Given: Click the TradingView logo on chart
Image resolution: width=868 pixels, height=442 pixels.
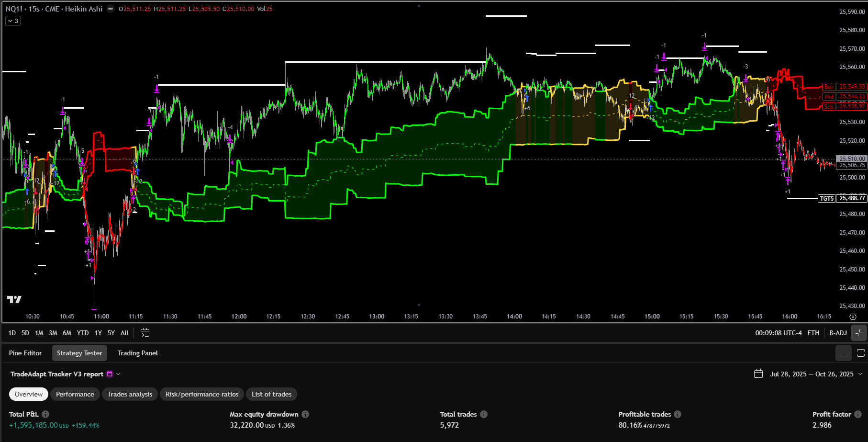Looking at the screenshot, I should coord(14,299).
